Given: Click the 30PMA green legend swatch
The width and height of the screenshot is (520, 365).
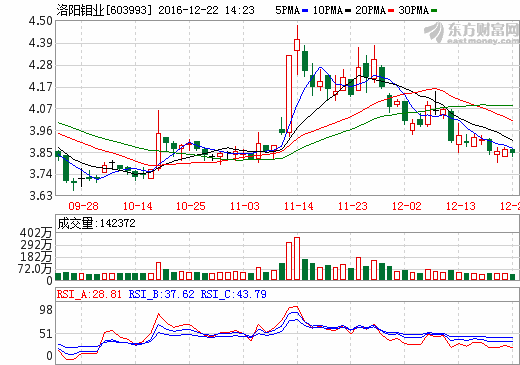Looking at the screenshot, I should [x=434, y=11].
